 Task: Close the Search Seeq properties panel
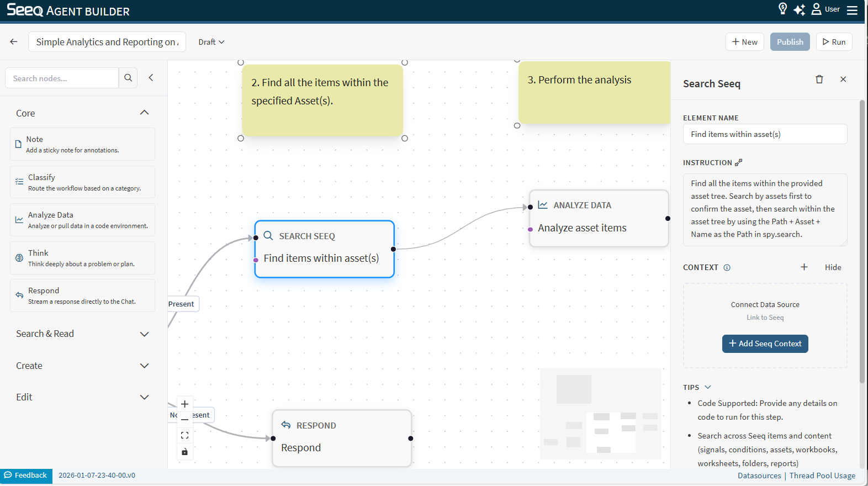[x=843, y=80]
